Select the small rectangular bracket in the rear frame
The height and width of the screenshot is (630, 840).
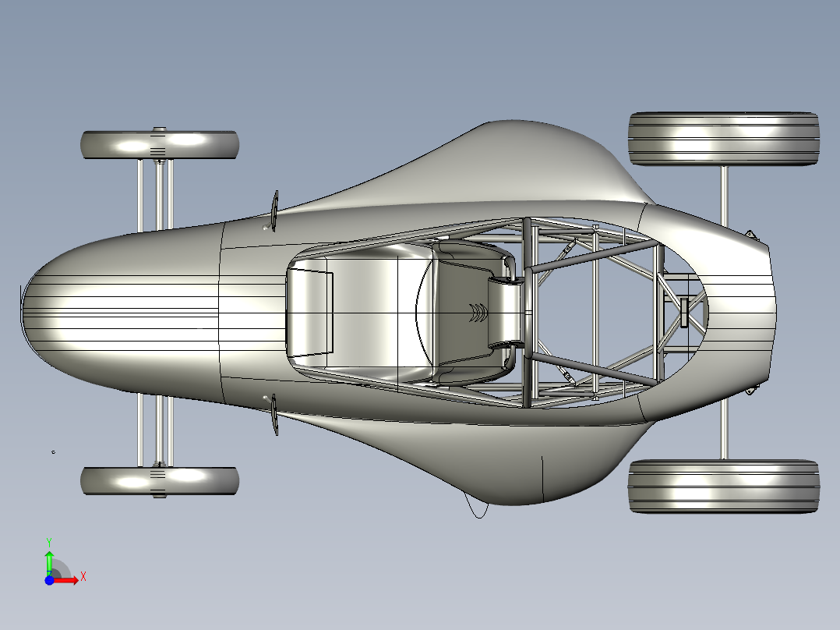point(684,313)
